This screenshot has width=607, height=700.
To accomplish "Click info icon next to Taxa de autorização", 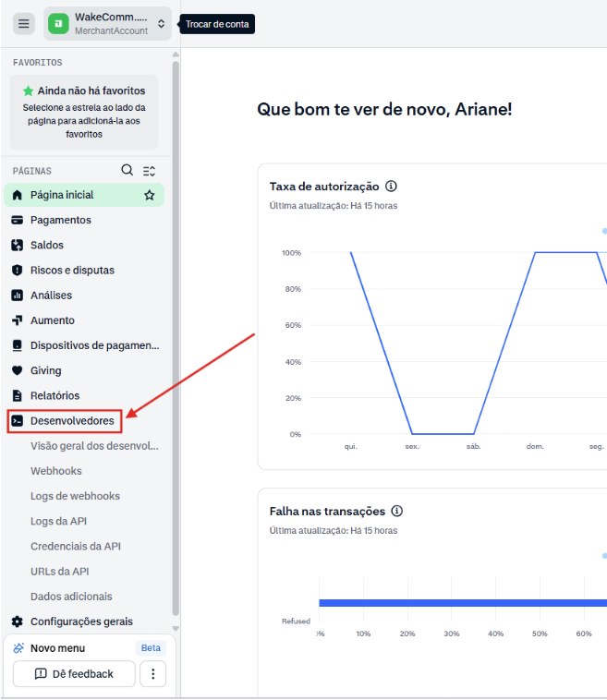I will tap(391, 187).
